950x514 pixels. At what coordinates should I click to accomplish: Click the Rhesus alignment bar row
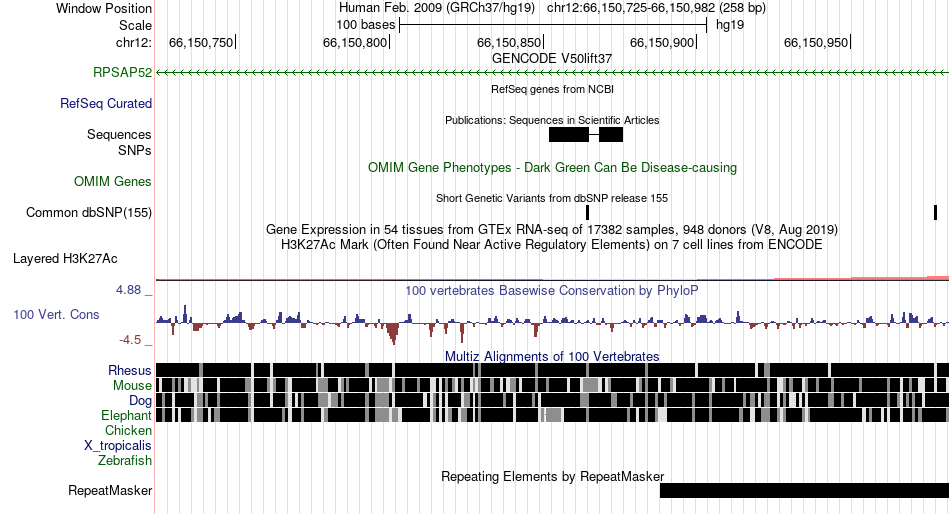tap(553, 370)
